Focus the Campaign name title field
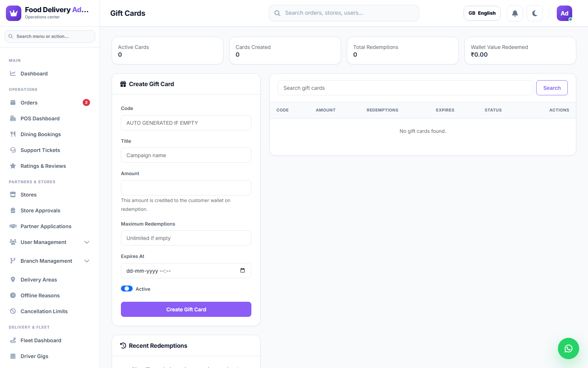588x368 pixels. [x=186, y=155]
